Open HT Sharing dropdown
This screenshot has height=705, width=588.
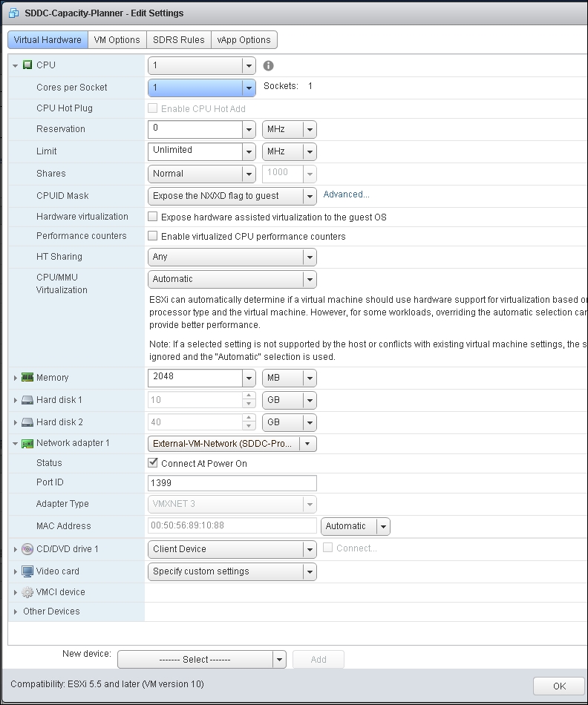pyautogui.click(x=310, y=258)
